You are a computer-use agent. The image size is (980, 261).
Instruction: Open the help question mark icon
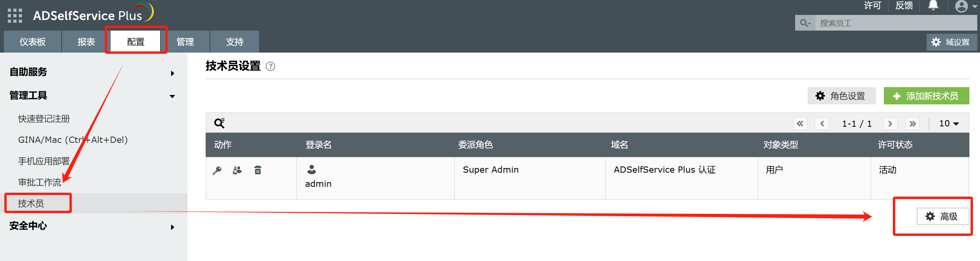(x=270, y=66)
